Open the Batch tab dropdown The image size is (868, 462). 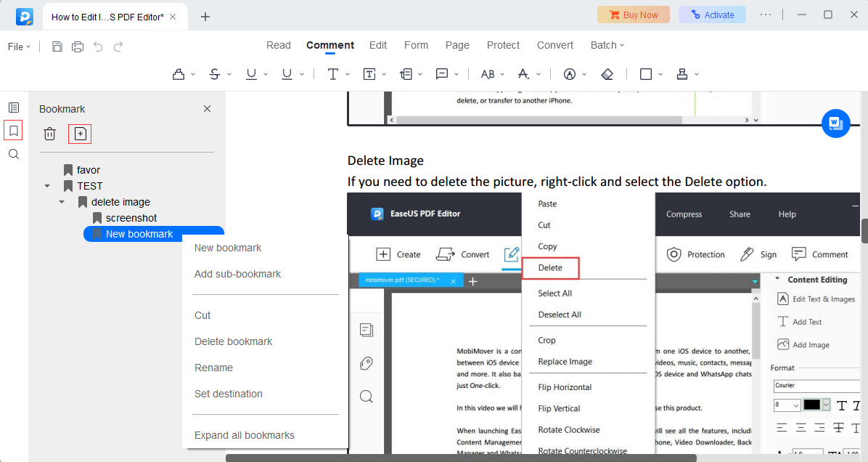click(x=607, y=46)
